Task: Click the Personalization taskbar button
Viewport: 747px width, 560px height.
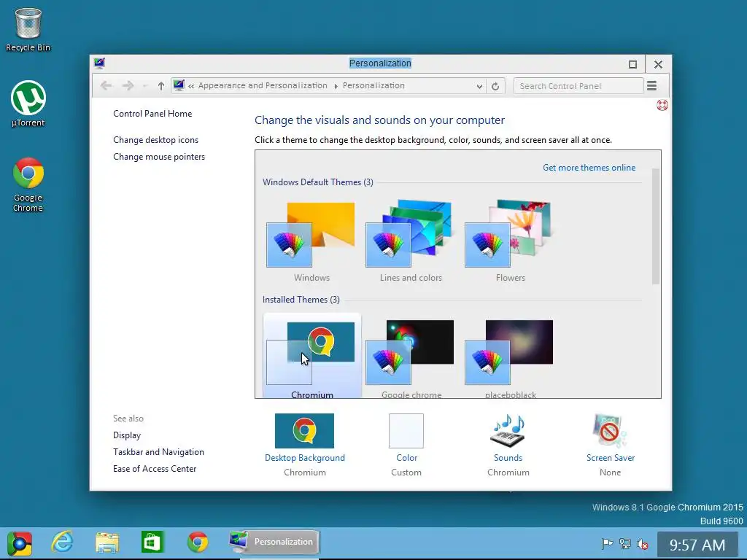Action: 274,542
